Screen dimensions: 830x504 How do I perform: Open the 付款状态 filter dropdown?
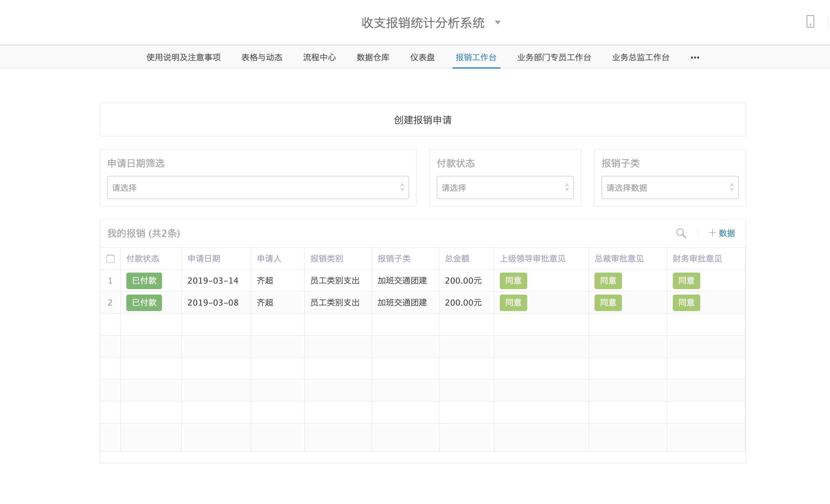pos(505,188)
